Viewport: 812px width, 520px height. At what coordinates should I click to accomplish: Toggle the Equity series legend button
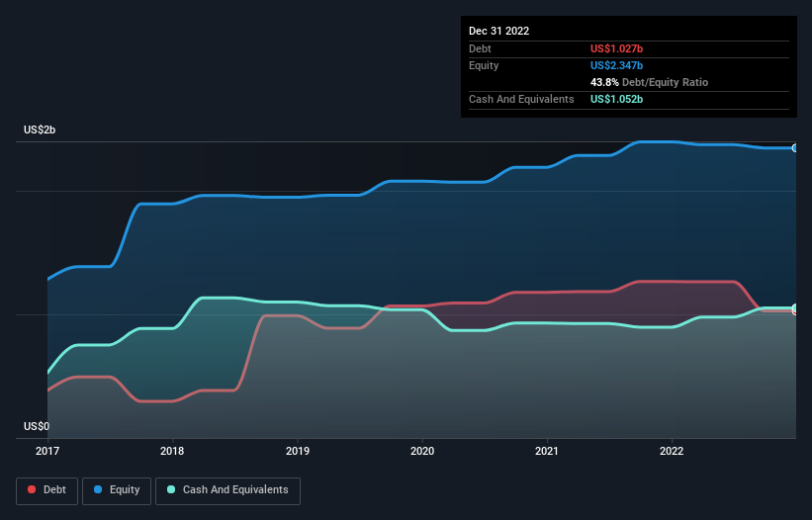click(117, 490)
